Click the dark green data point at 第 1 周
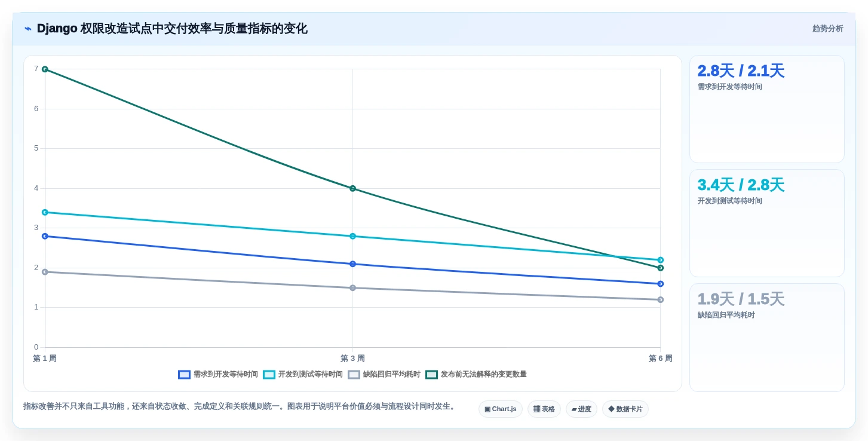This screenshot has width=868, height=441. tap(45, 69)
